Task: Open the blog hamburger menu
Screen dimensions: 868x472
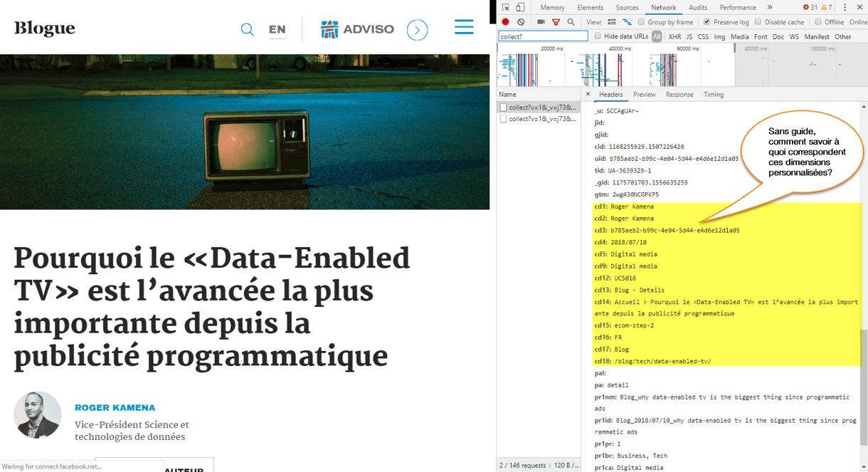Action: 464,27
